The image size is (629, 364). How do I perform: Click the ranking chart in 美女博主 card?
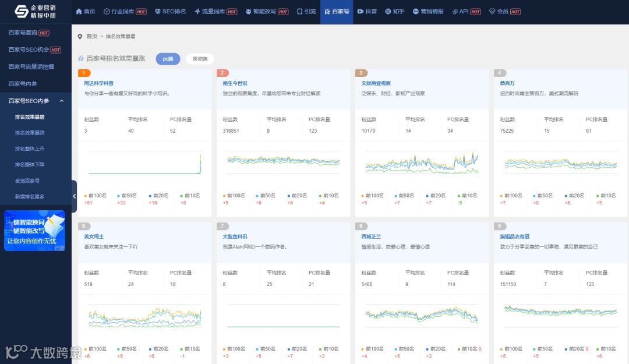click(144, 316)
